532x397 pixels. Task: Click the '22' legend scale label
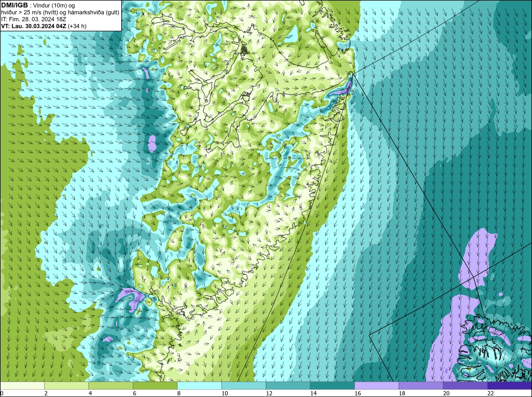[491, 393]
